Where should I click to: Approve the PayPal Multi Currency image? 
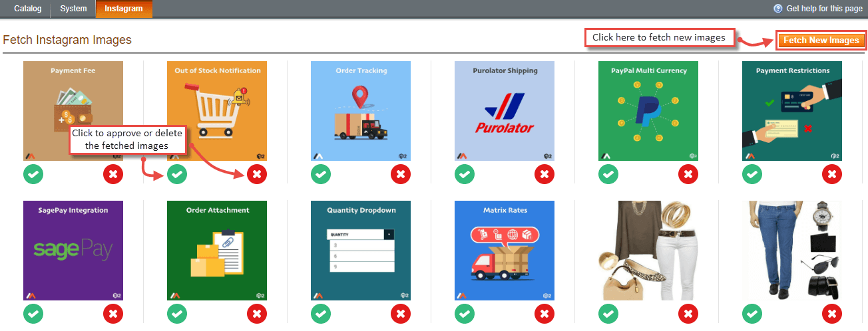click(608, 175)
